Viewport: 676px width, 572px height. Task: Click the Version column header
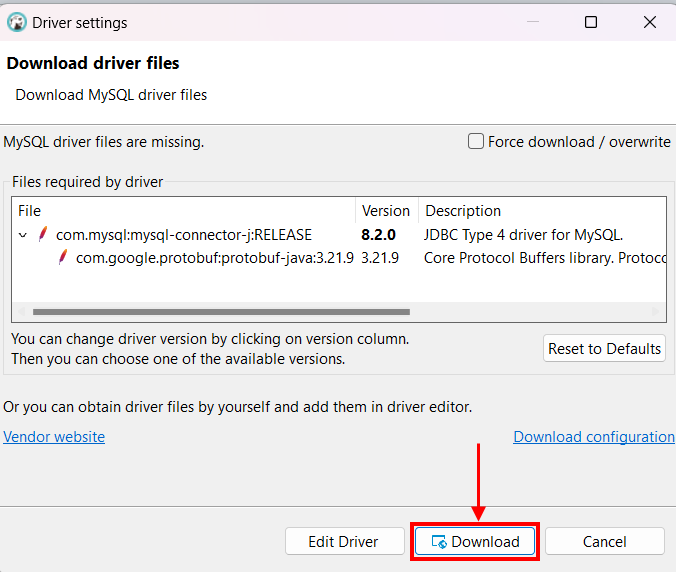point(387,211)
